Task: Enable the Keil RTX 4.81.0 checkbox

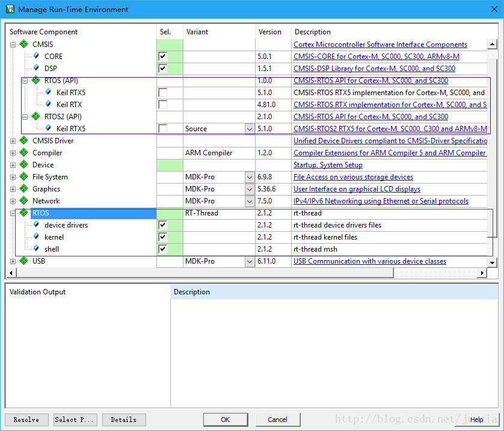Action: pyautogui.click(x=162, y=105)
